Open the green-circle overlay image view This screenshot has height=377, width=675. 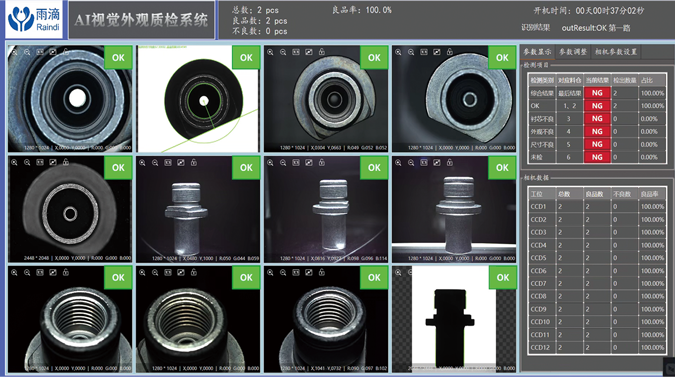(x=198, y=99)
